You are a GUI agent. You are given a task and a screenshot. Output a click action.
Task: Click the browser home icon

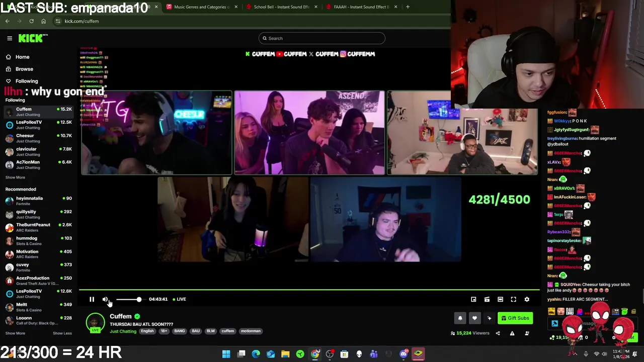43,21
